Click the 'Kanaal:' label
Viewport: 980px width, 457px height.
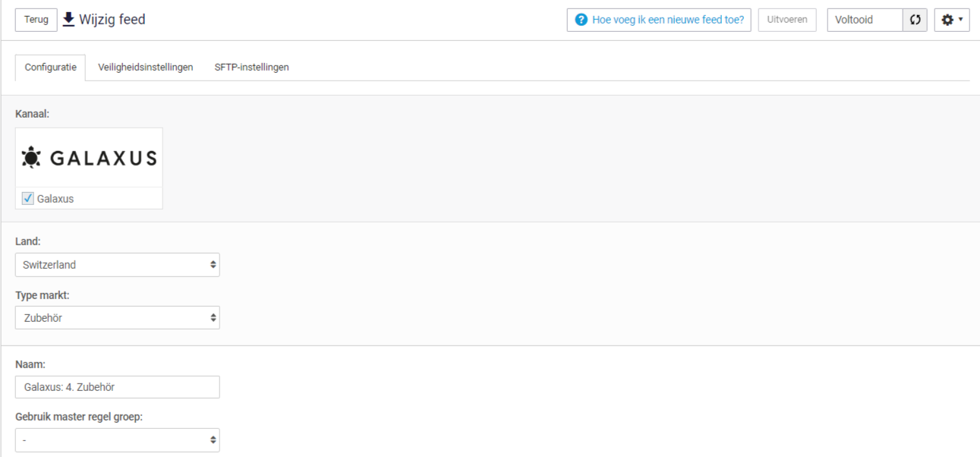click(x=33, y=114)
